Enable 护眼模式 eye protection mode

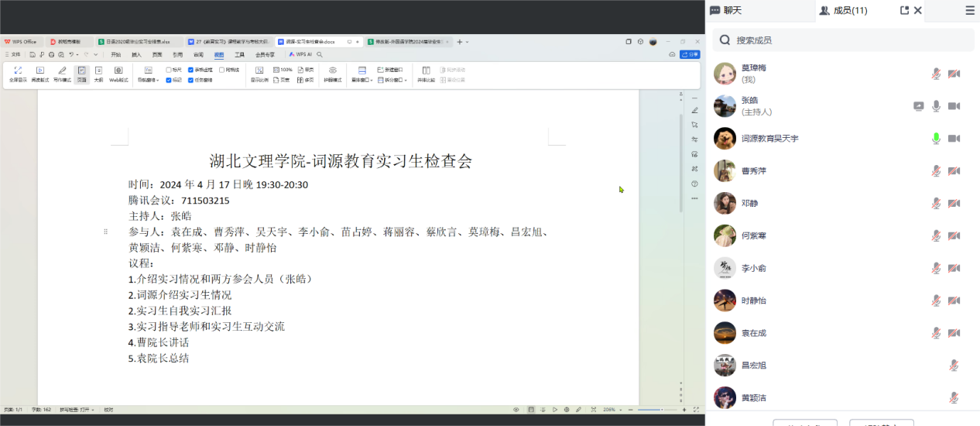(332, 74)
